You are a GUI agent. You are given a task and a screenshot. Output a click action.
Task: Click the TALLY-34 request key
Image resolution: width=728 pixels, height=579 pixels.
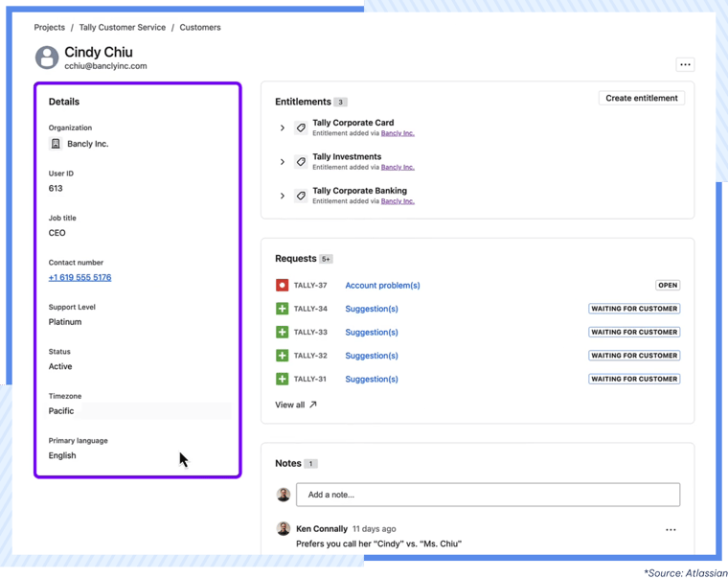coord(310,309)
